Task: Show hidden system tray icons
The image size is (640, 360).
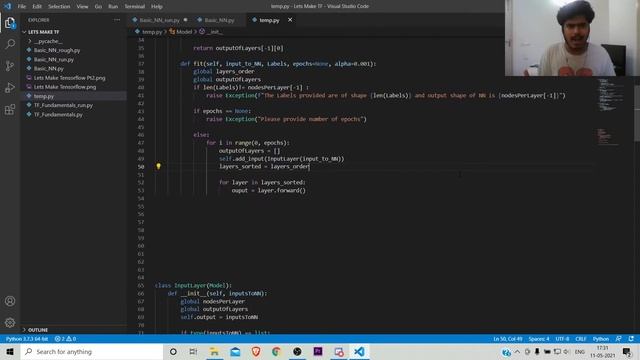Action: point(517,352)
